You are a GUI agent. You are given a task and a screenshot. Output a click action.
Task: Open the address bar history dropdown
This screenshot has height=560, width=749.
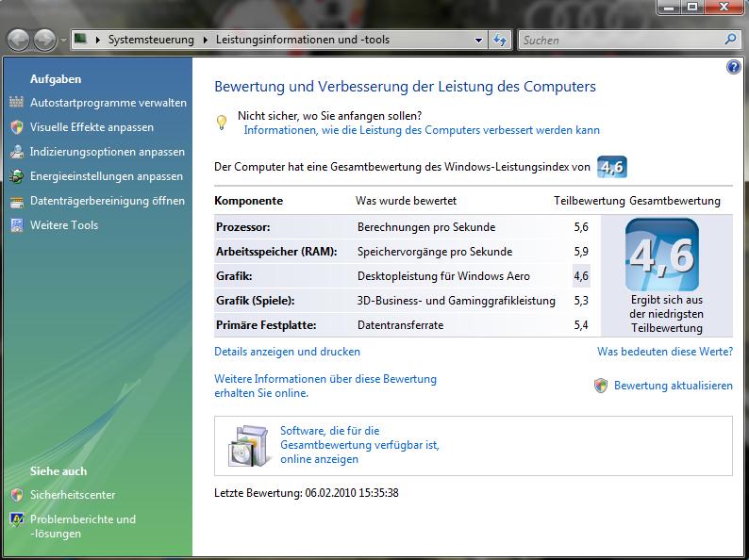[478, 41]
